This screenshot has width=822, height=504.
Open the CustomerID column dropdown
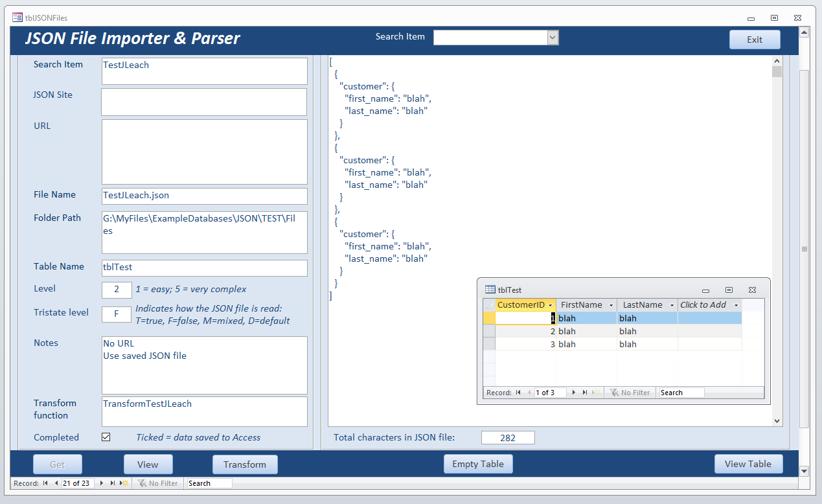coord(551,305)
